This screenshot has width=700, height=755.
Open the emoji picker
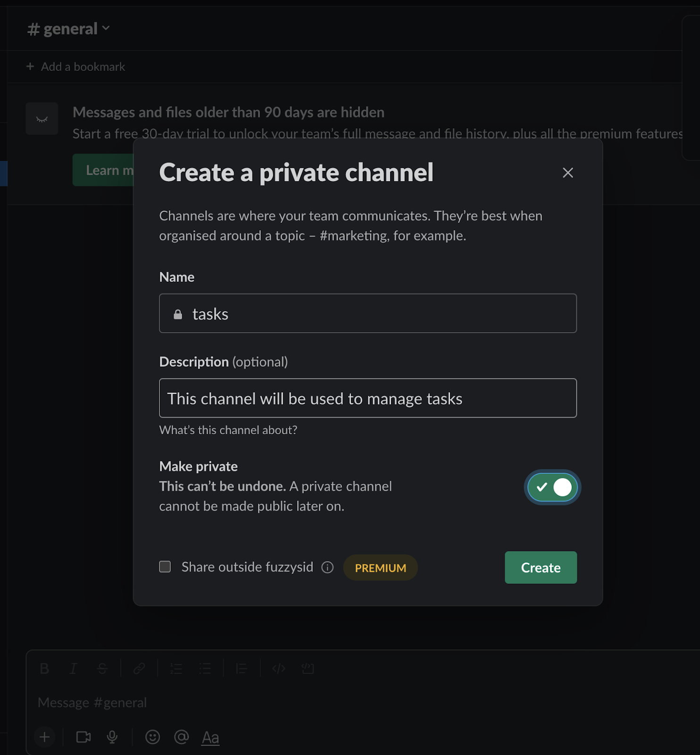152,737
